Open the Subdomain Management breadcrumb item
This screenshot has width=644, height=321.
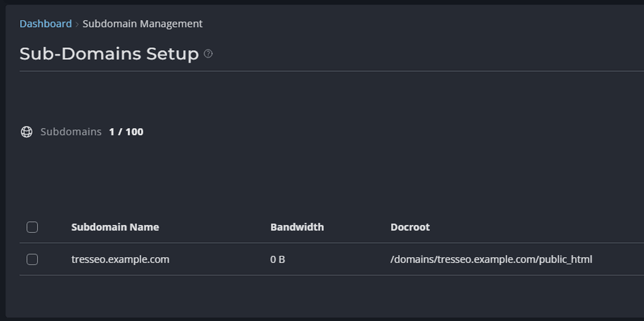coord(143,24)
